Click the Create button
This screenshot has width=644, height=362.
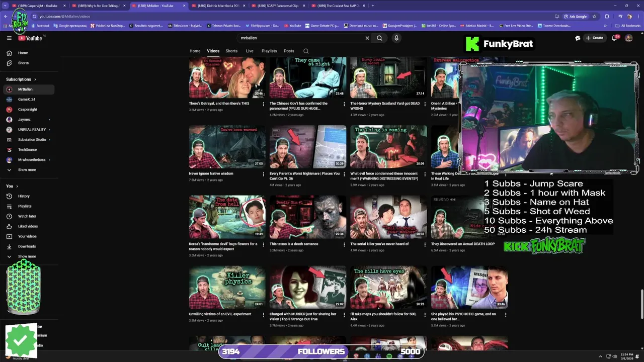(594, 38)
